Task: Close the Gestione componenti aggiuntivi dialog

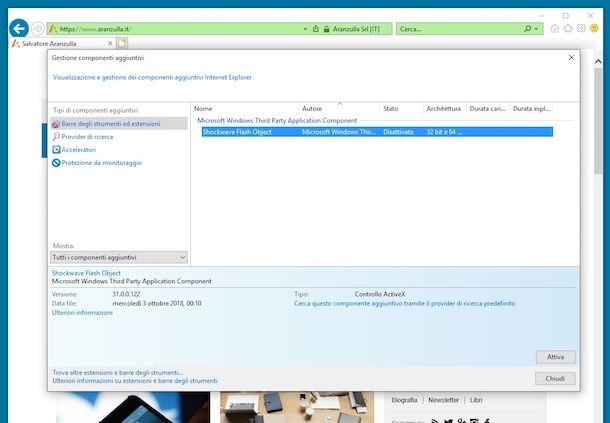Action: (571, 58)
